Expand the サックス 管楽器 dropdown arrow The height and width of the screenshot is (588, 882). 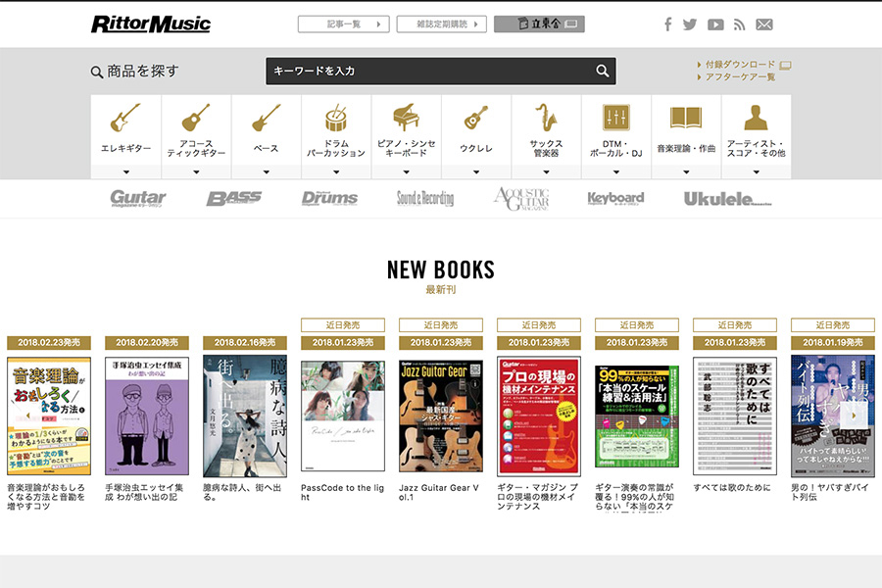(x=546, y=172)
